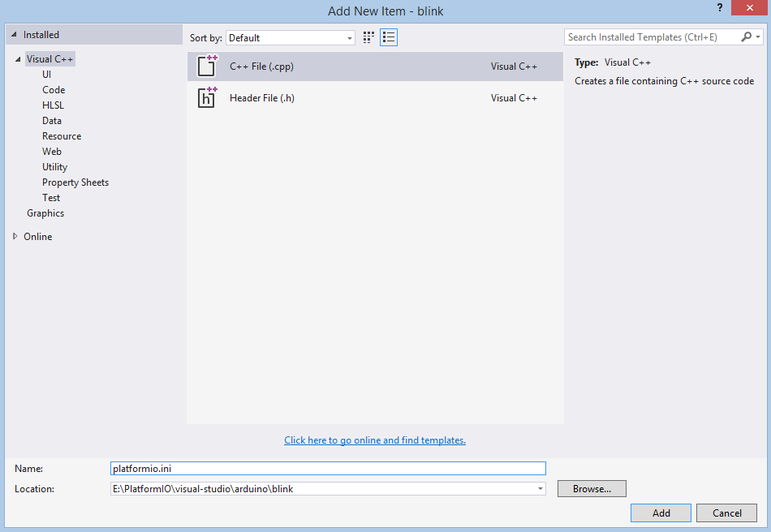Collapse the Installed section
This screenshot has width=771, height=532.
[14, 35]
